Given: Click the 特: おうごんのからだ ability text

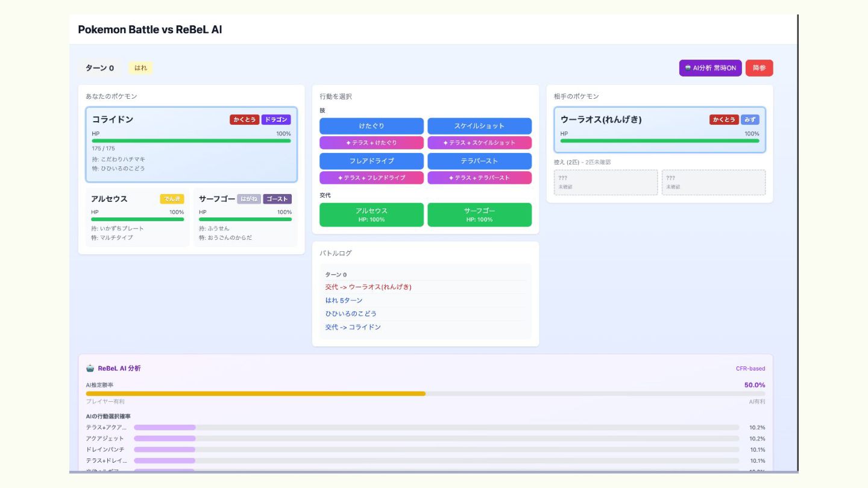Looking at the screenshot, I should pos(225,237).
